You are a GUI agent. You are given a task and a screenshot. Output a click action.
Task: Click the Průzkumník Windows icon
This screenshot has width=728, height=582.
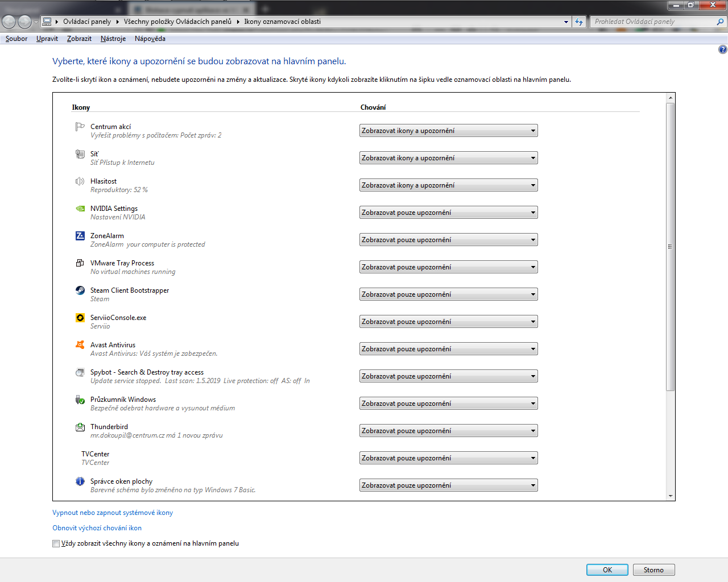(80, 400)
